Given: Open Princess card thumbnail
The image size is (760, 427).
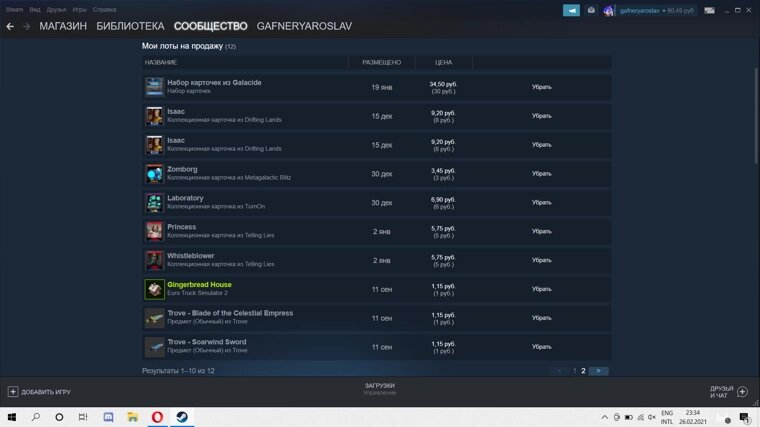Looking at the screenshot, I should 154,232.
